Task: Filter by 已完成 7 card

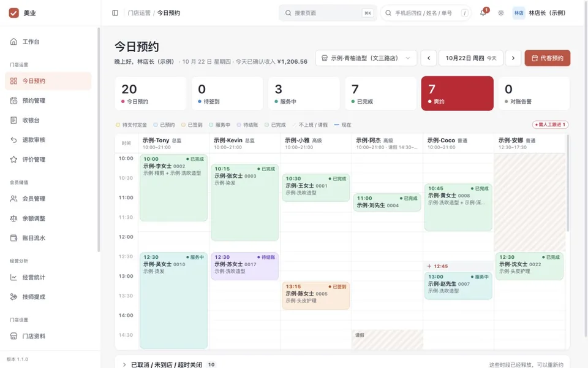Action: click(380, 93)
